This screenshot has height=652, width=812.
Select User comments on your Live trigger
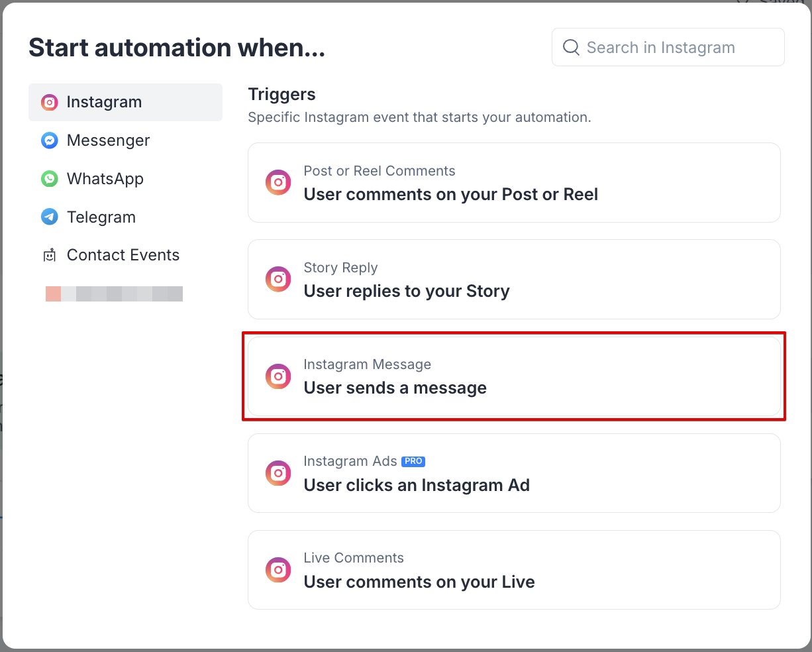tap(514, 570)
